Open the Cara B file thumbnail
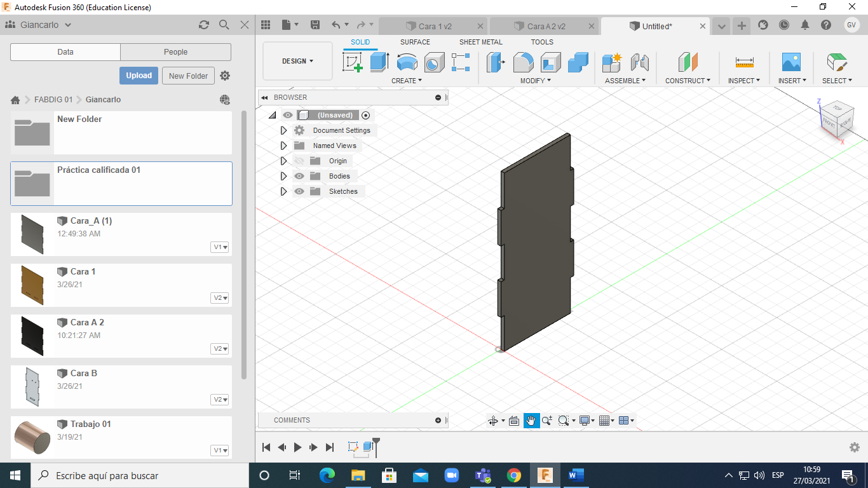The height and width of the screenshot is (488, 868). pyautogui.click(x=32, y=386)
